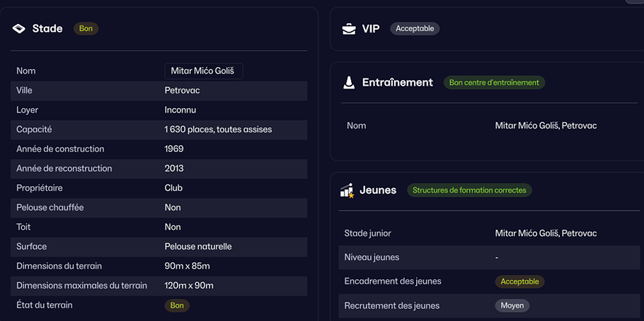This screenshot has width=644, height=321.
Task: Click the État du terrain Bon badge
Action: pyautogui.click(x=177, y=305)
